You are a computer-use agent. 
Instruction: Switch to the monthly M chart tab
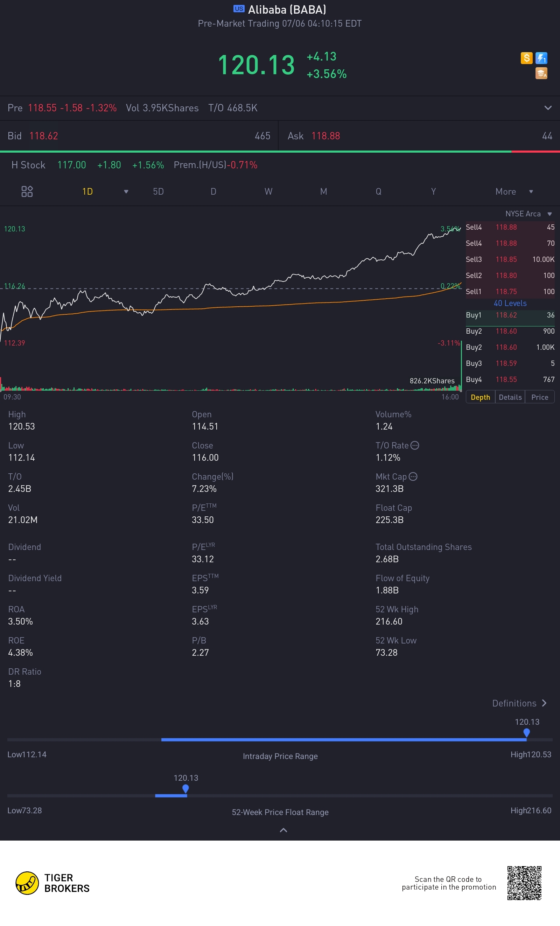click(323, 192)
